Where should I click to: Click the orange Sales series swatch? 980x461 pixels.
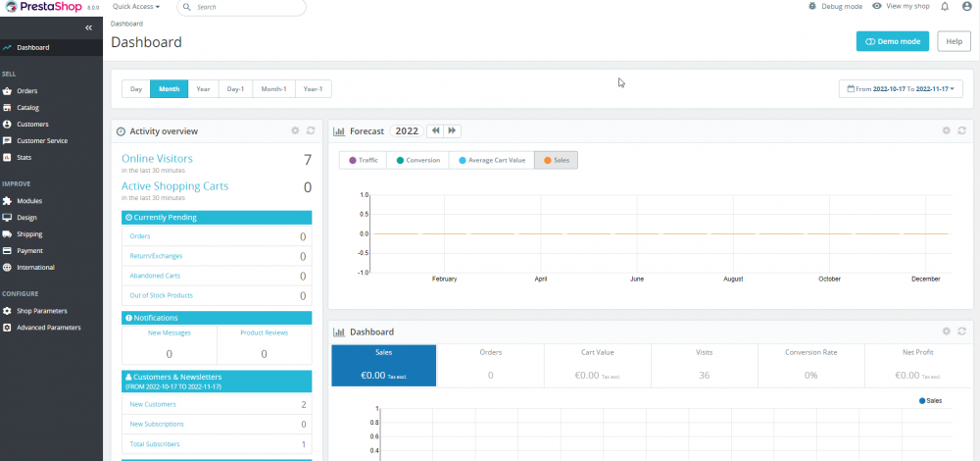click(x=547, y=160)
